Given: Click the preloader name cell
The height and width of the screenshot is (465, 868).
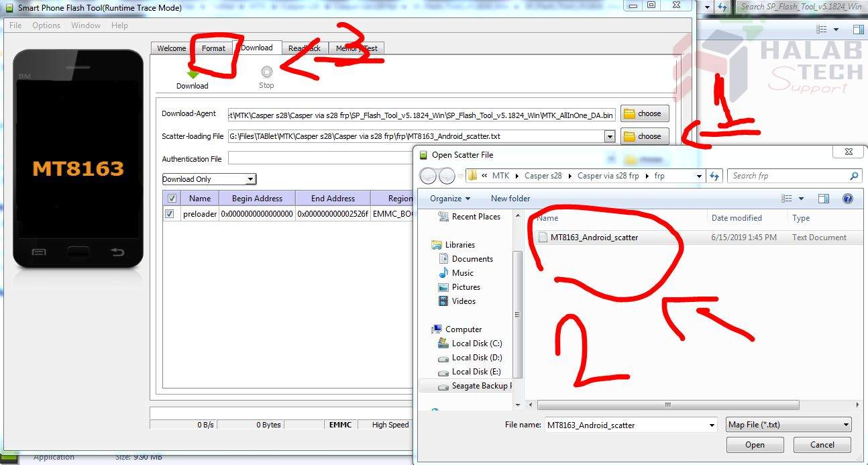Looking at the screenshot, I should pos(200,214).
